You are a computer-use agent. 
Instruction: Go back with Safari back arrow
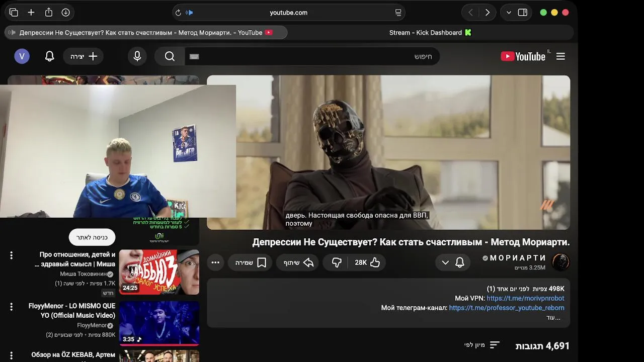tap(470, 13)
